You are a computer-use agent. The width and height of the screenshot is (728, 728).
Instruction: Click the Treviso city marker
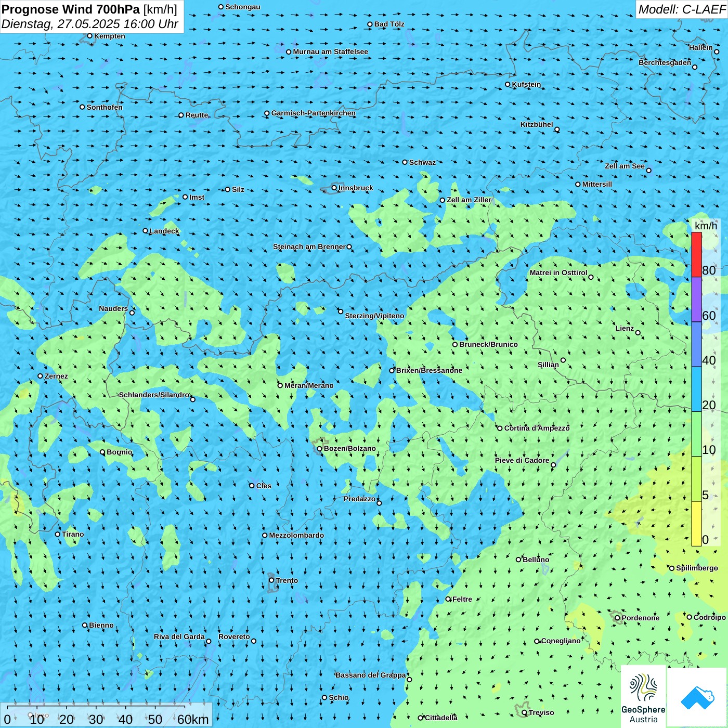(x=524, y=712)
